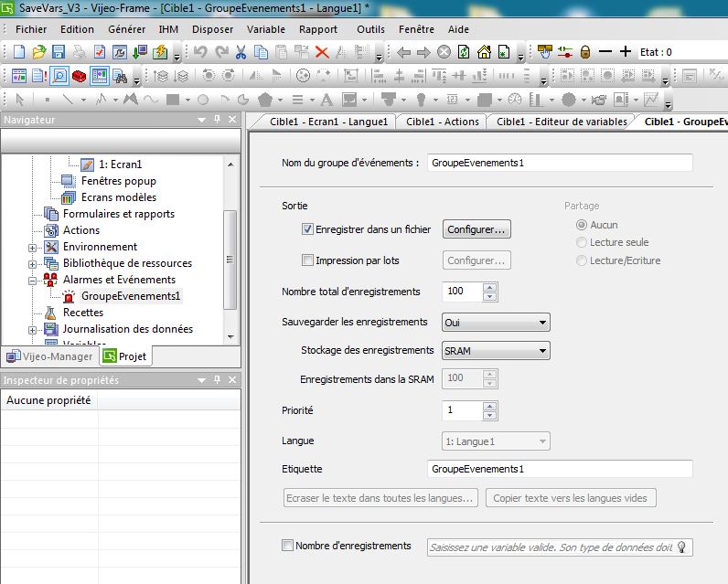Enable 'Impression par lots' checkbox
The width and height of the screenshot is (728, 584).
pyautogui.click(x=307, y=260)
